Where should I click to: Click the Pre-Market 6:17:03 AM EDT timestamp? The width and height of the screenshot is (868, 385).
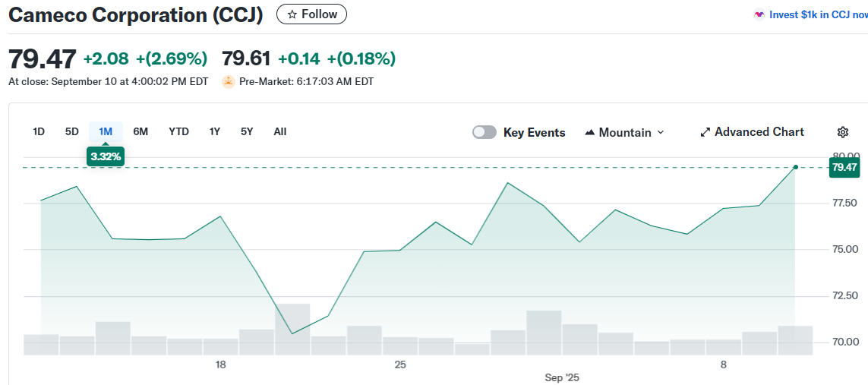pyautogui.click(x=307, y=82)
